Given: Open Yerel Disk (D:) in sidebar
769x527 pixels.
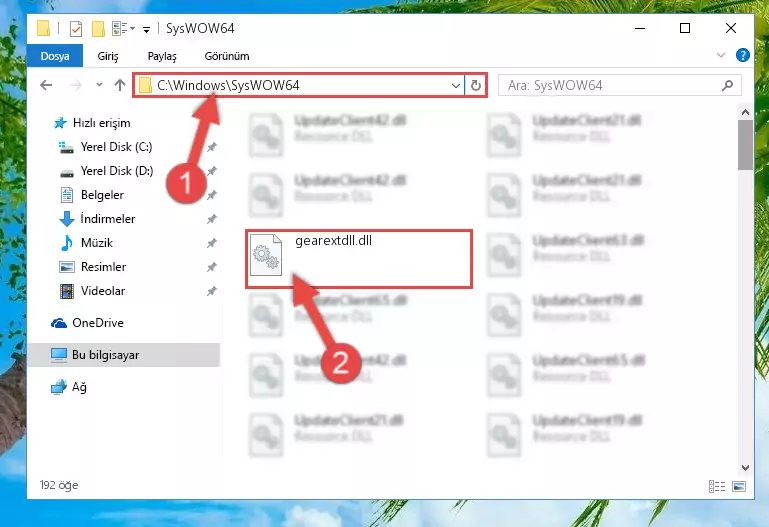Looking at the screenshot, I should (x=117, y=171).
